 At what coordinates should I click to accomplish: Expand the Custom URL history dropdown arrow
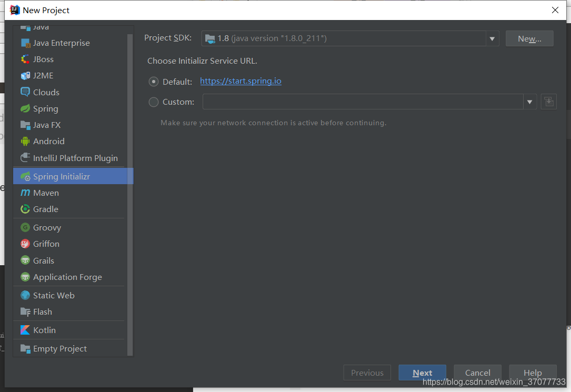point(529,102)
